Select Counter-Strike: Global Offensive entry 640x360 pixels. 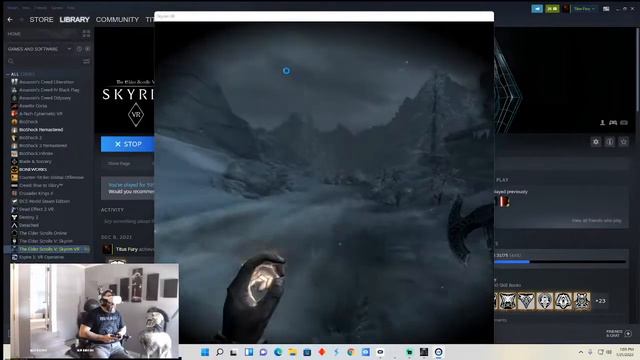point(51,178)
